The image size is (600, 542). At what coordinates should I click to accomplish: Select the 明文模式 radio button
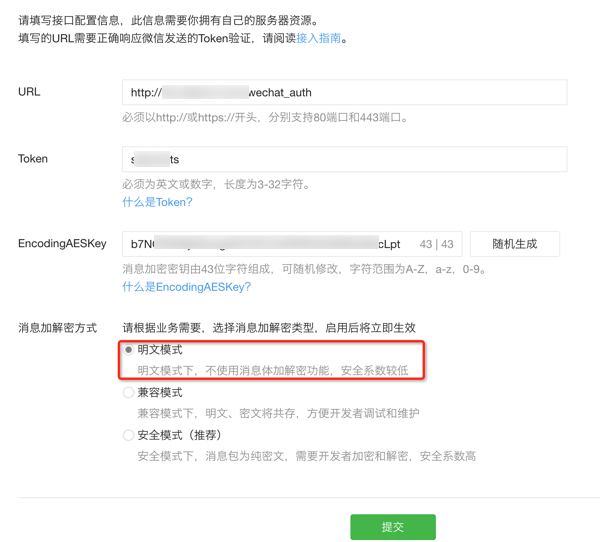128,349
